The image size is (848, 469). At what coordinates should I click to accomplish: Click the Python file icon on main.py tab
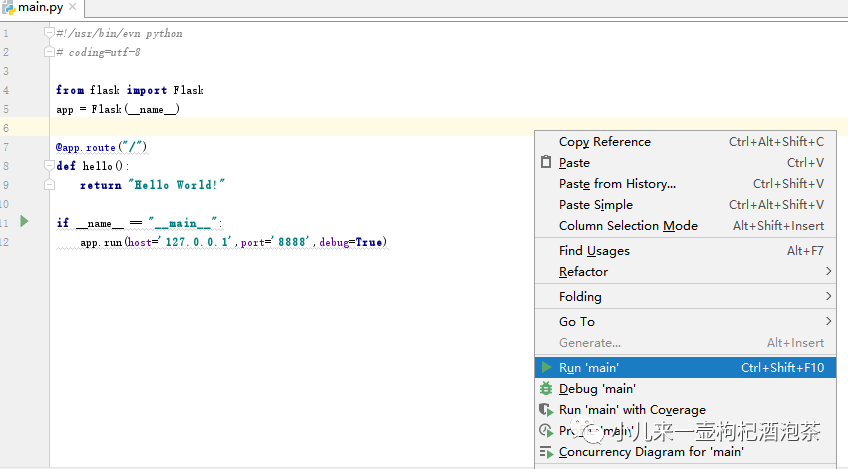(8, 8)
